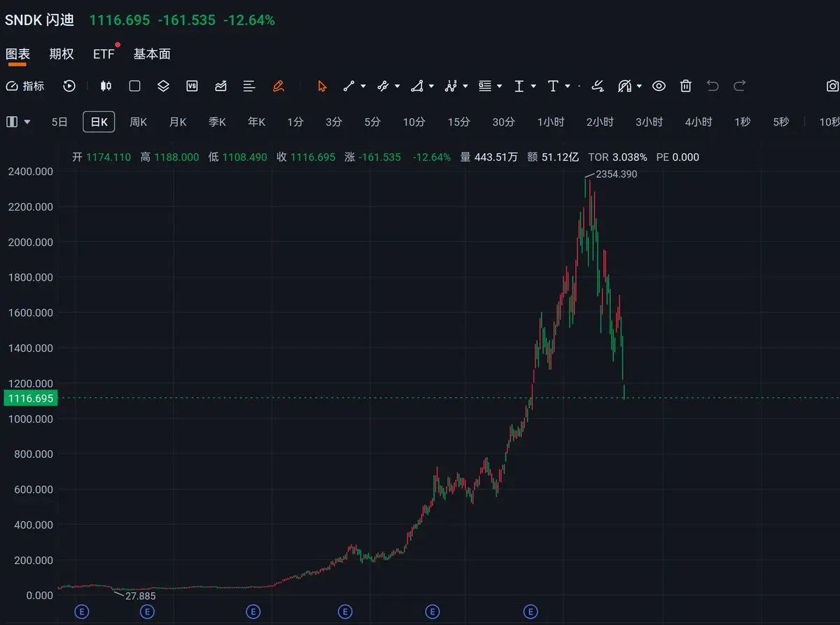Delete drawings with the trash icon
840x625 pixels.
tap(686, 86)
